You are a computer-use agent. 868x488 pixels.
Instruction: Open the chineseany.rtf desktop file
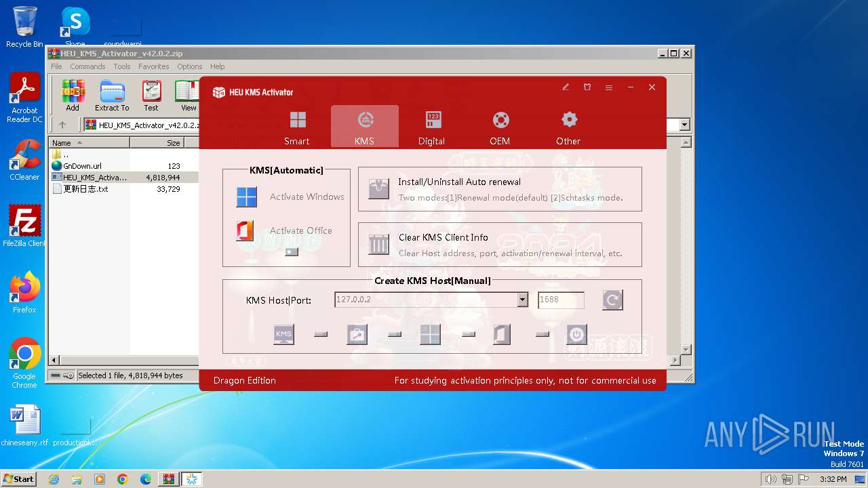point(24,426)
